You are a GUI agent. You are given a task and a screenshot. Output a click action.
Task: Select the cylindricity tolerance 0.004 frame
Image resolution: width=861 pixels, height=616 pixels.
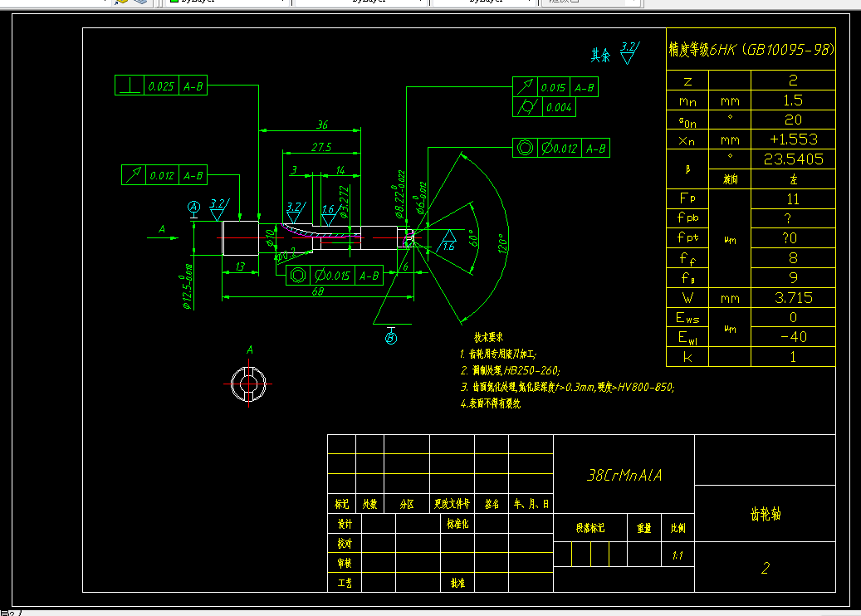click(544, 107)
